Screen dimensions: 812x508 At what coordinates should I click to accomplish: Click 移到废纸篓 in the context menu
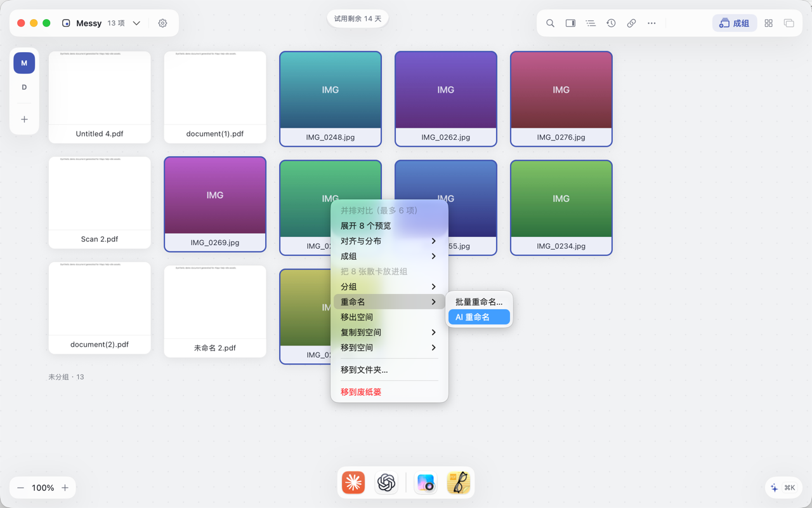[389, 392]
